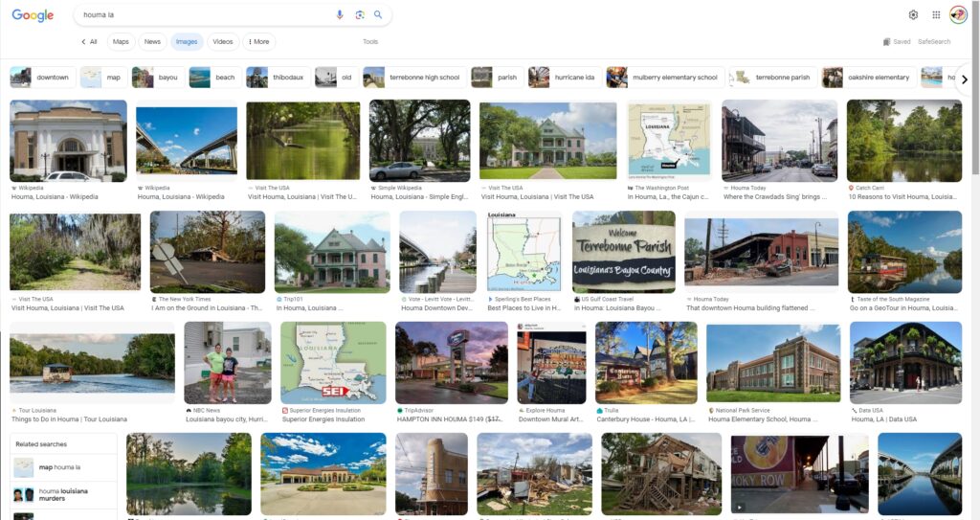Open 'Best Places to Live' map image

tap(523, 252)
